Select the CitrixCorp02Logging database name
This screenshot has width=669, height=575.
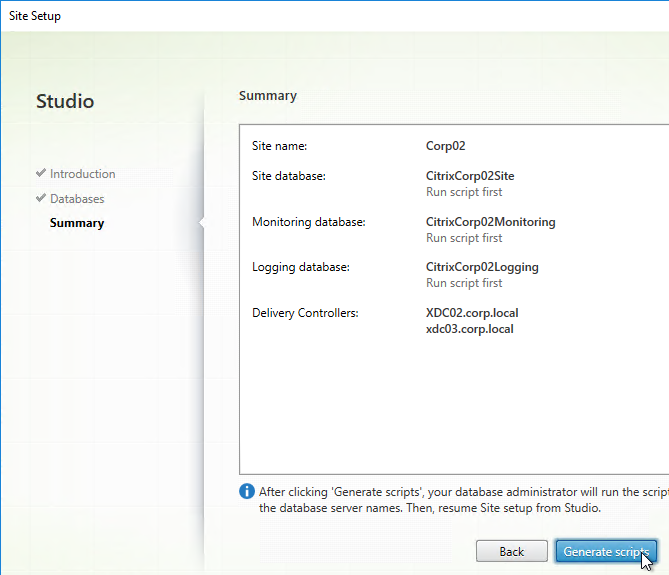pyautogui.click(x=482, y=267)
